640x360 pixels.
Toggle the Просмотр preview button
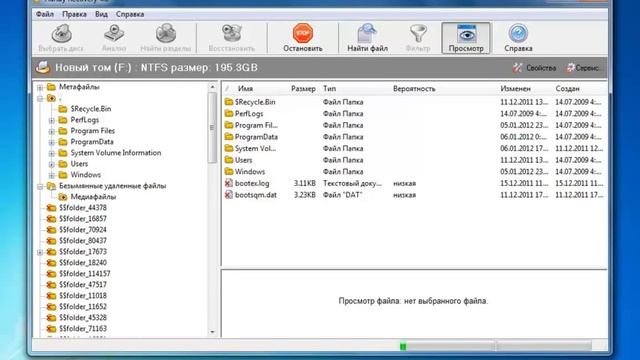[x=466, y=38]
